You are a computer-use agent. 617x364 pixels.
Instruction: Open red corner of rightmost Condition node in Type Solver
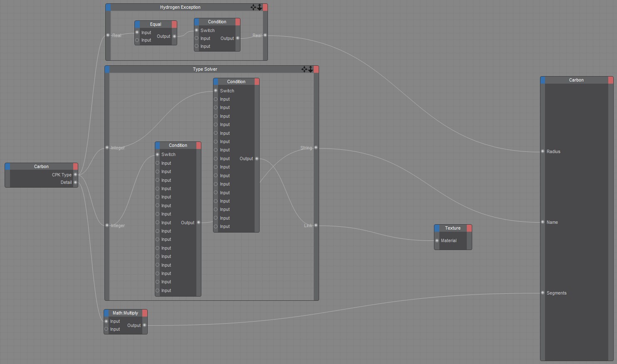(x=257, y=82)
